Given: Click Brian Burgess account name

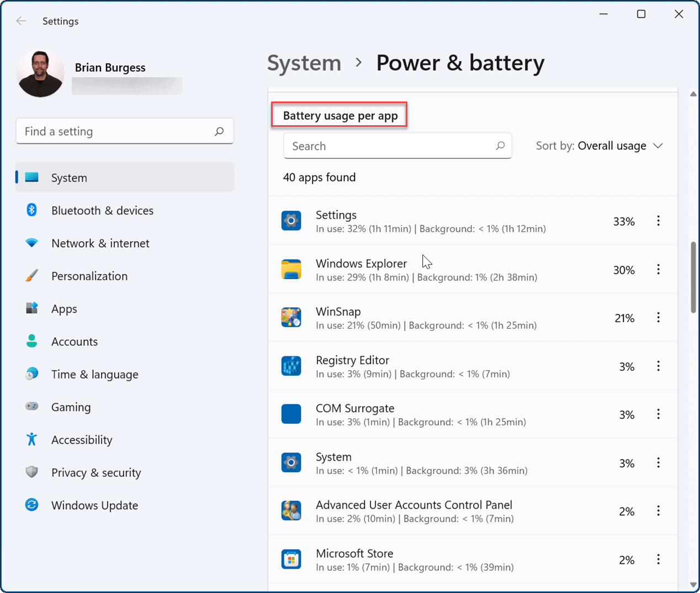Looking at the screenshot, I should (x=110, y=67).
